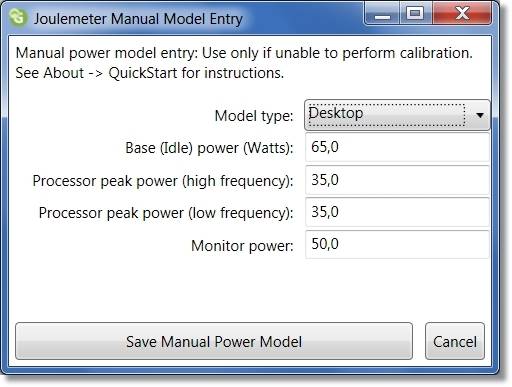This screenshot has height=387, width=512.
Task: Click into the low frequency processor peak power field
Action: coord(397,212)
